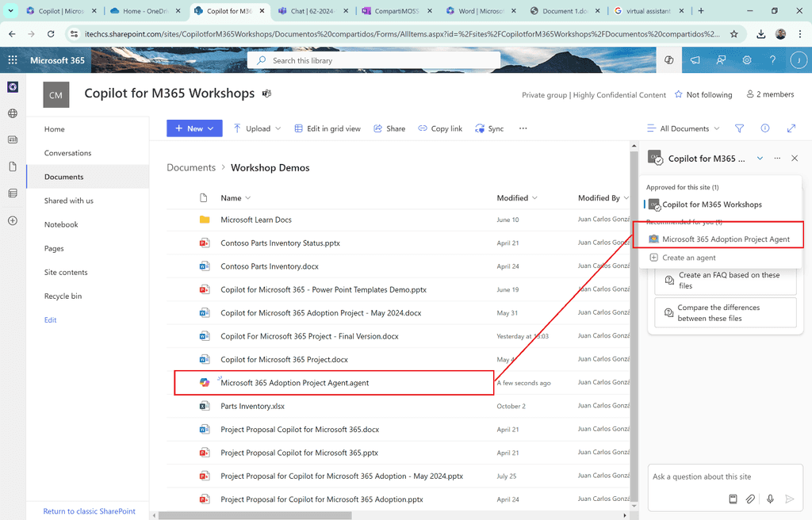Open the Name column sort dropdown
Viewport: 812px width, 520px height.
[x=248, y=198]
